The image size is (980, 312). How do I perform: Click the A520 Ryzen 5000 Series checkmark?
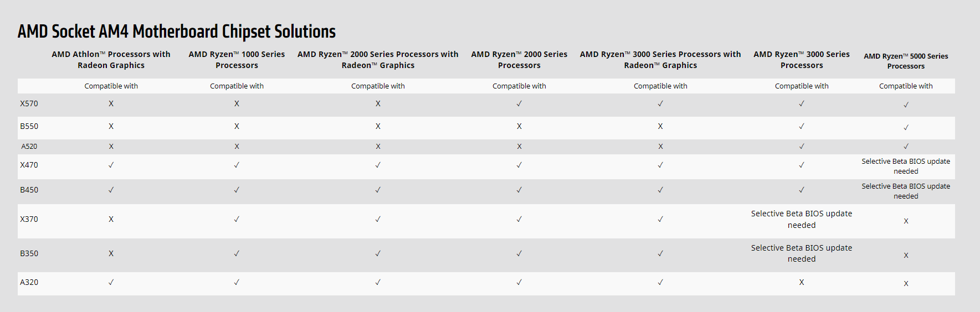click(906, 147)
